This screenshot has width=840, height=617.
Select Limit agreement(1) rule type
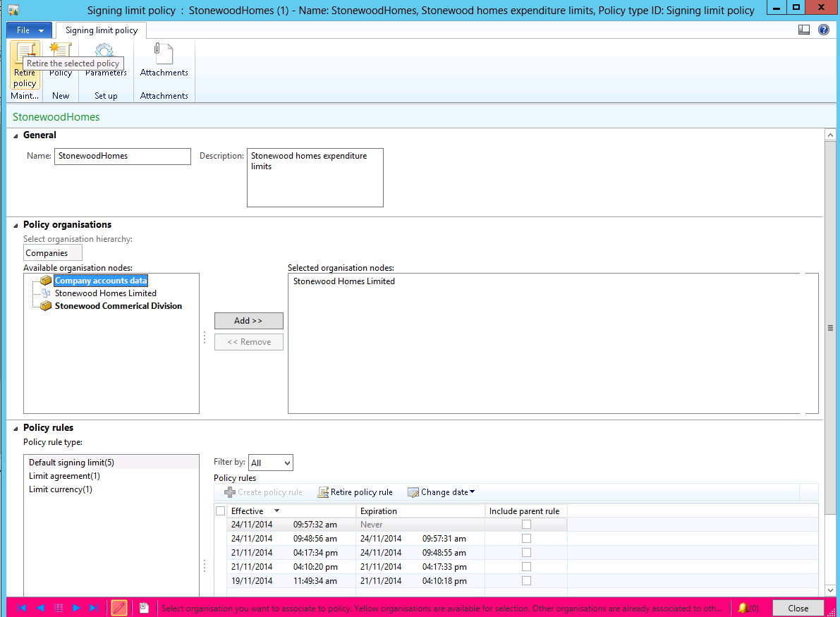[x=111, y=475]
